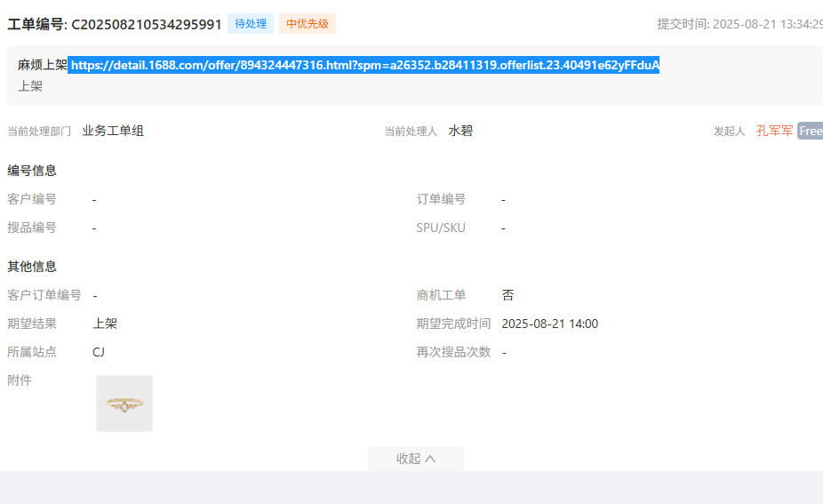
Task: Click the 中优先级 priority tag
Action: click(308, 24)
